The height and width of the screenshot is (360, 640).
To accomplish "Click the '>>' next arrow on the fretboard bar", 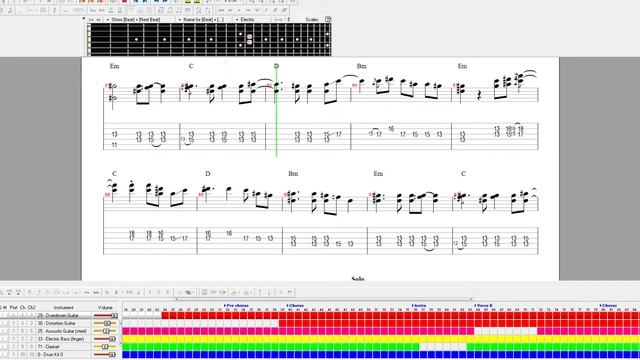I will [x=98, y=19].
